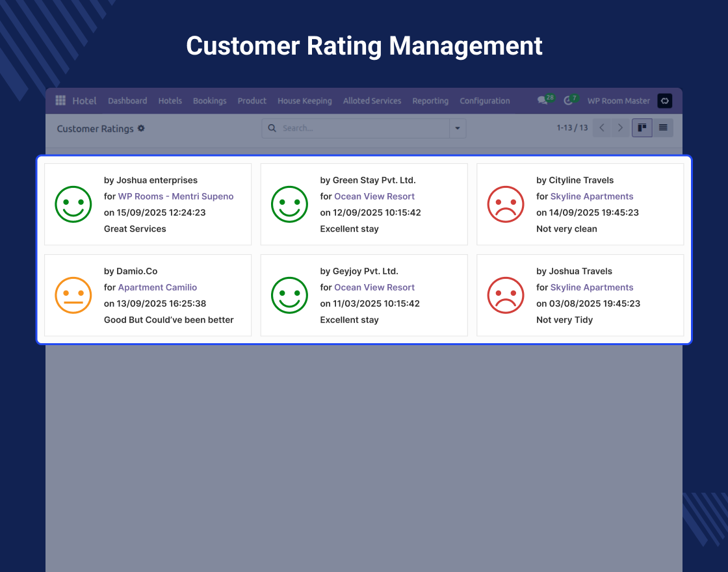The width and height of the screenshot is (728, 572).
Task: Expand the search options dropdown arrow
Action: click(458, 128)
